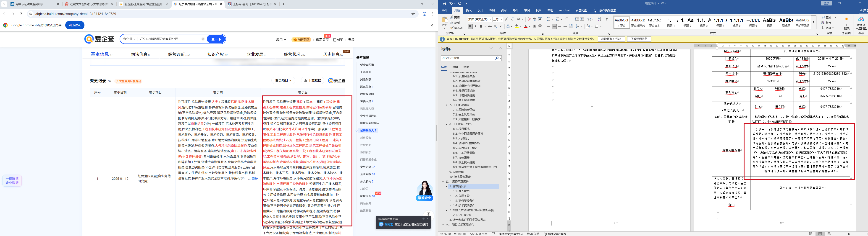Switch Word to web layout view
The height and width of the screenshot is (236, 868).
tap(829, 234)
